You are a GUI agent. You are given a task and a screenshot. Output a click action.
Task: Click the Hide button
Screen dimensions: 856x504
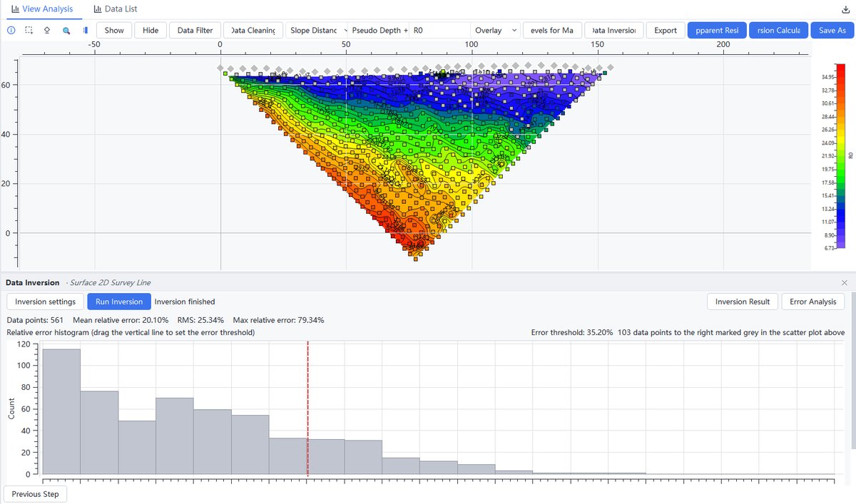(151, 31)
